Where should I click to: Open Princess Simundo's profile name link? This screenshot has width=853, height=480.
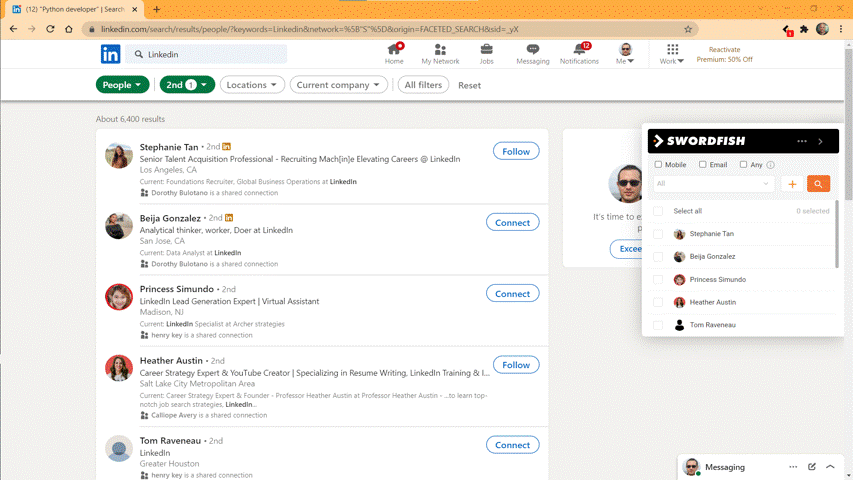[176, 289]
